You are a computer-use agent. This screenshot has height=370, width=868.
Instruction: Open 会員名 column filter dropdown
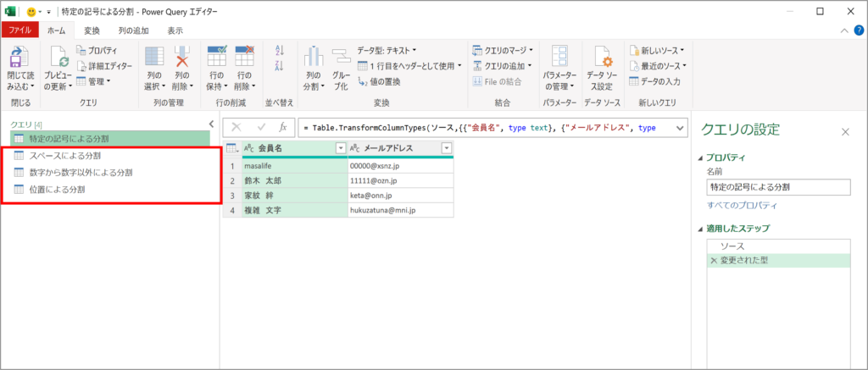tap(341, 148)
